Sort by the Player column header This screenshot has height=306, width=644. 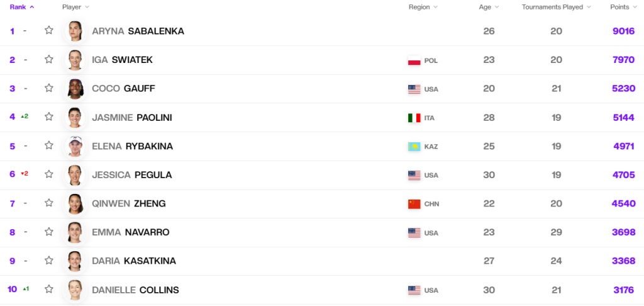coord(75,7)
